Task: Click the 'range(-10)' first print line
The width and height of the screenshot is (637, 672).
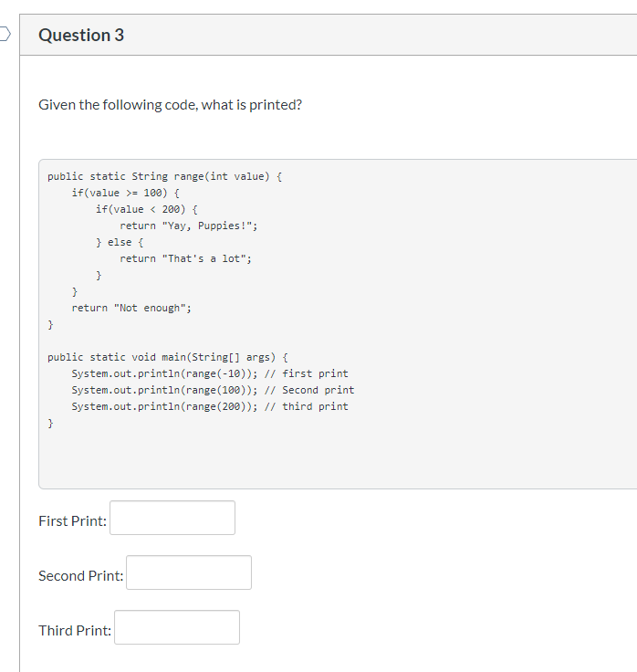Action: point(210,373)
